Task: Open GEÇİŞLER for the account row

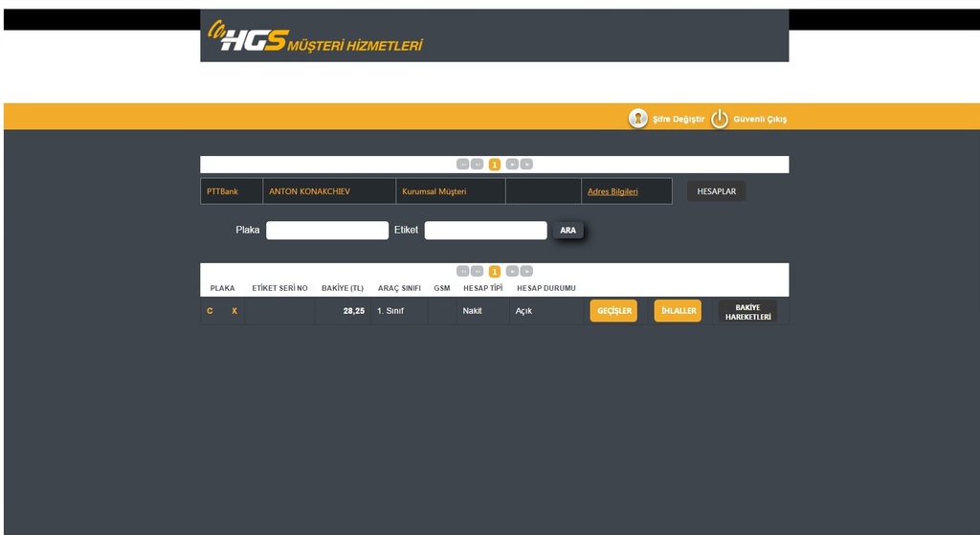Action: [x=613, y=311]
